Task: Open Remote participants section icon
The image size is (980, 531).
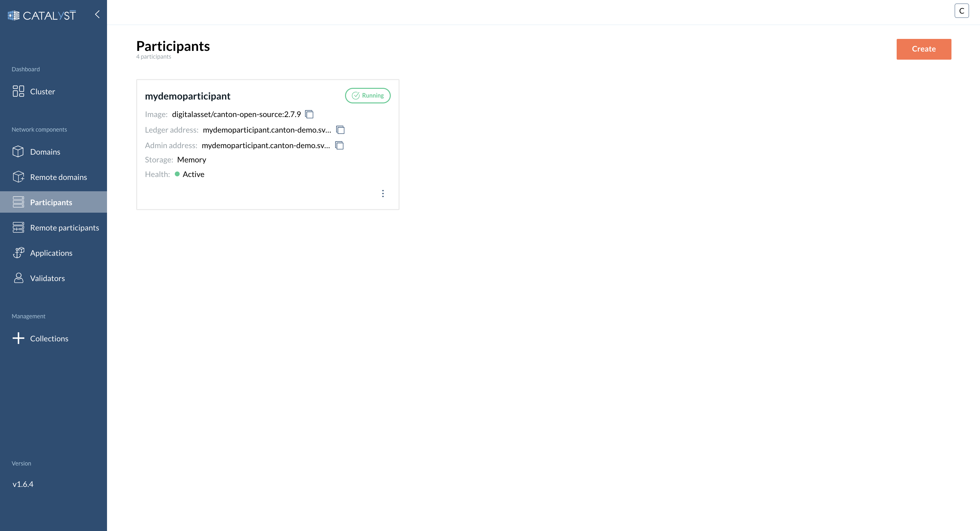Action: pyautogui.click(x=18, y=228)
